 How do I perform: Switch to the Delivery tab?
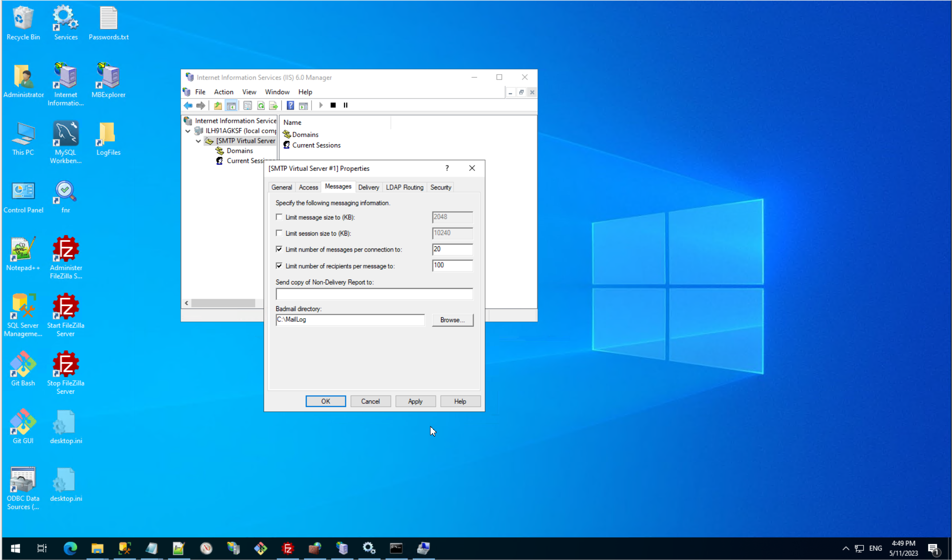[x=368, y=187]
